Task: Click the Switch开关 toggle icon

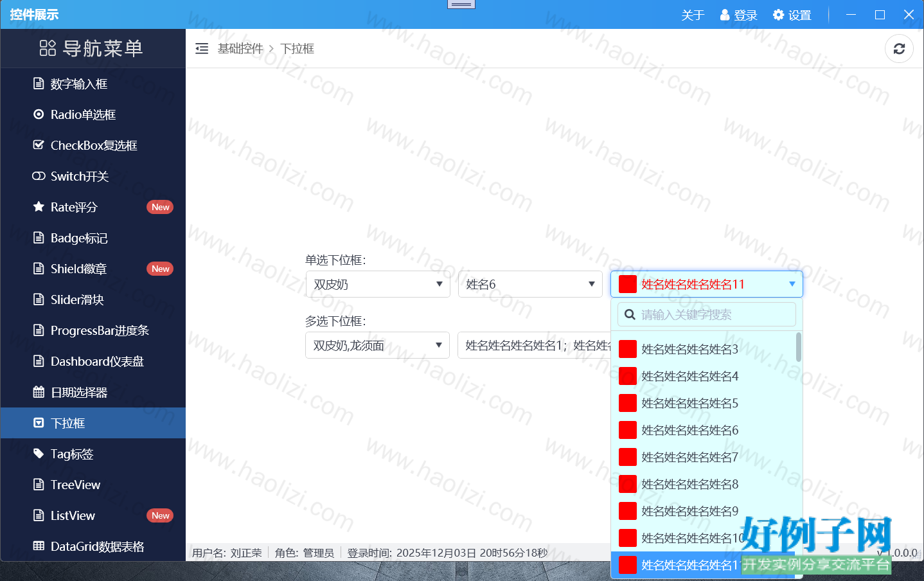Action: [39, 176]
